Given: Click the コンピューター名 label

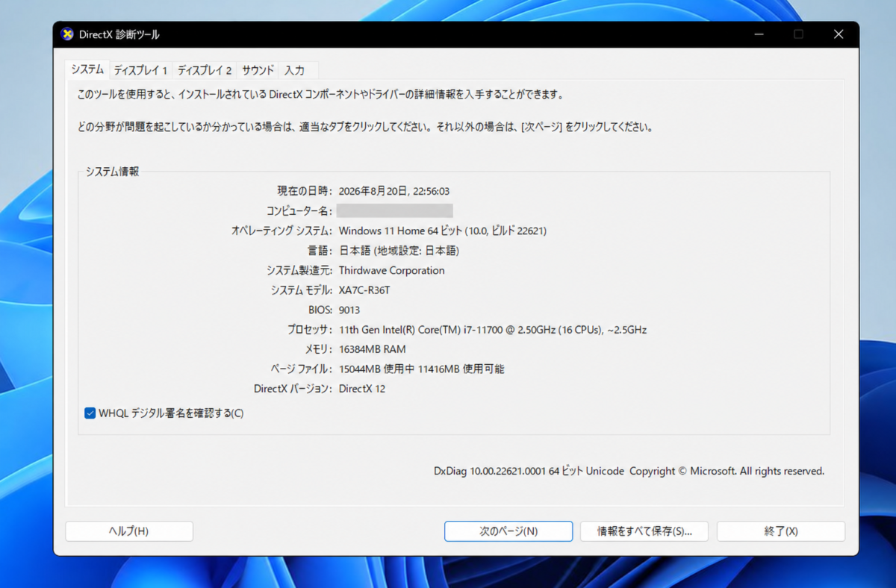Looking at the screenshot, I should pos(299,211).
